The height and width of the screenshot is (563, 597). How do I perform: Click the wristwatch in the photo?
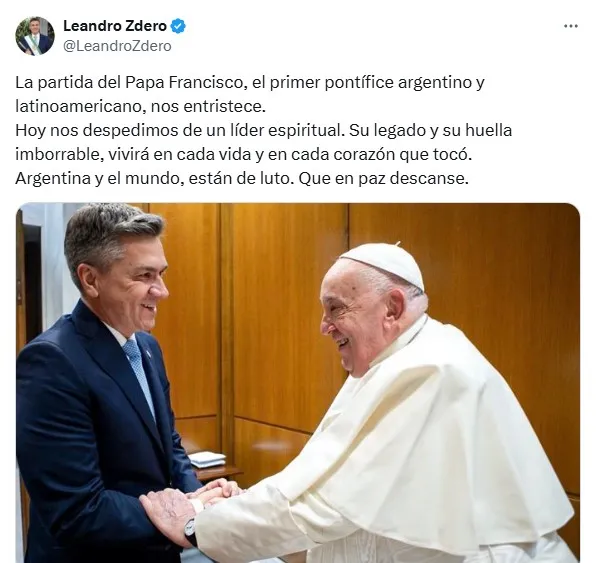pos(190,529)
